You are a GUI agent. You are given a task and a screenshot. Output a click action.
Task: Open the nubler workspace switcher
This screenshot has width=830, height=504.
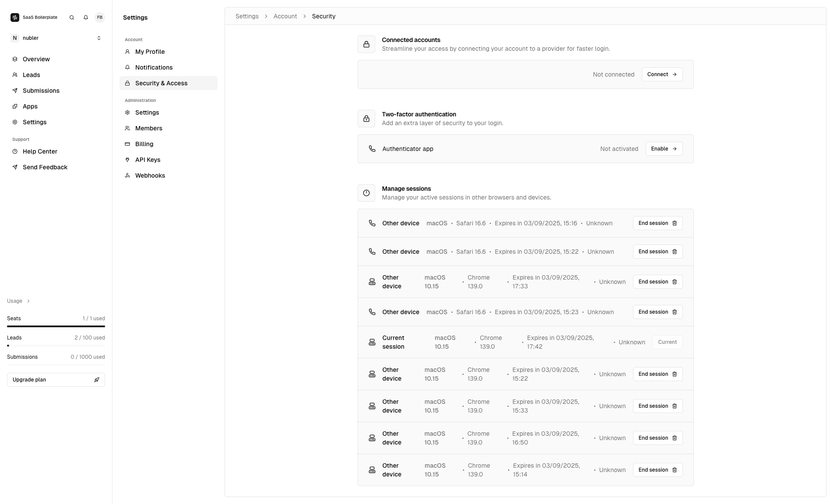[56, 38]
